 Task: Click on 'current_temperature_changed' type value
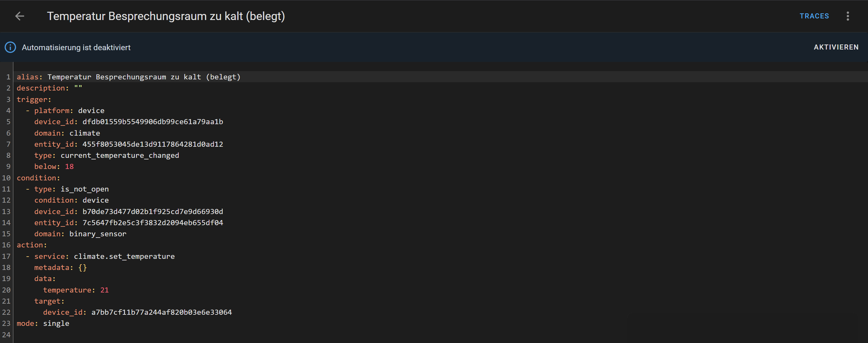120,156
